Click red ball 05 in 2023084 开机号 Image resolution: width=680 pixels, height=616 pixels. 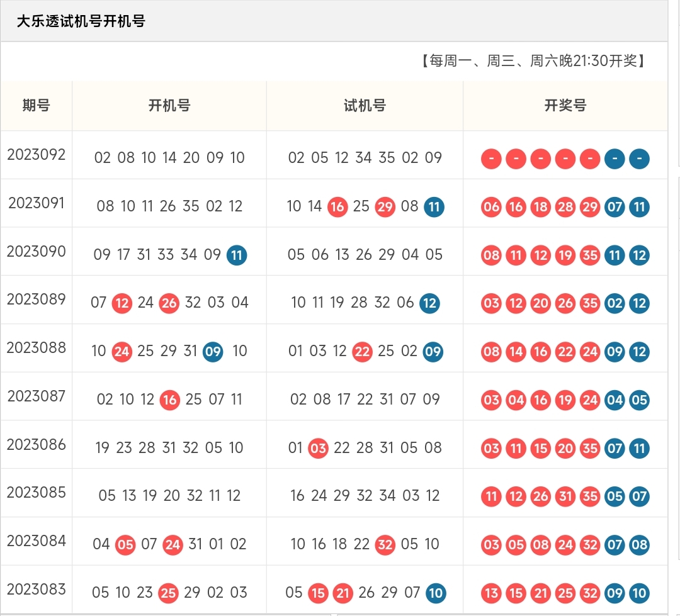125,545
